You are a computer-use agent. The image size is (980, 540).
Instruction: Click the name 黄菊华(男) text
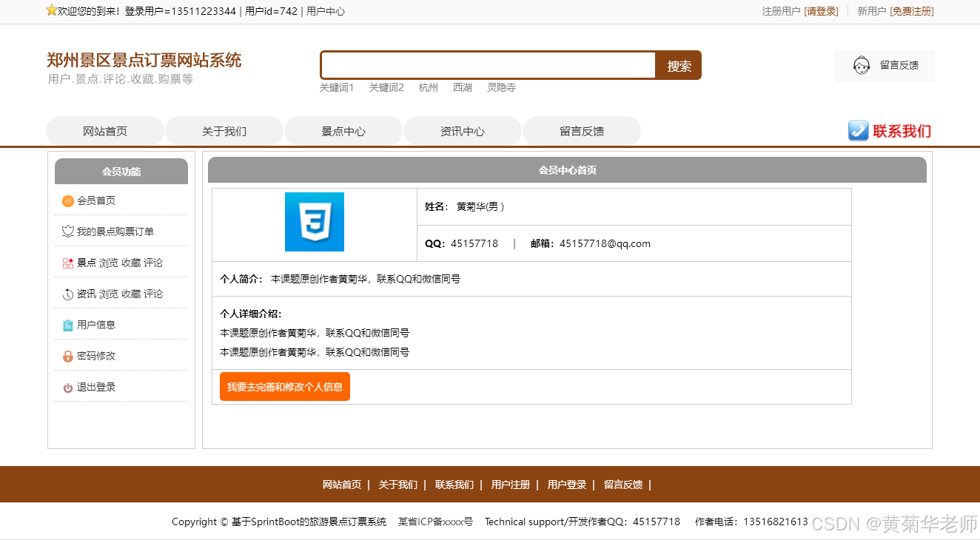[x=480, y=206]
